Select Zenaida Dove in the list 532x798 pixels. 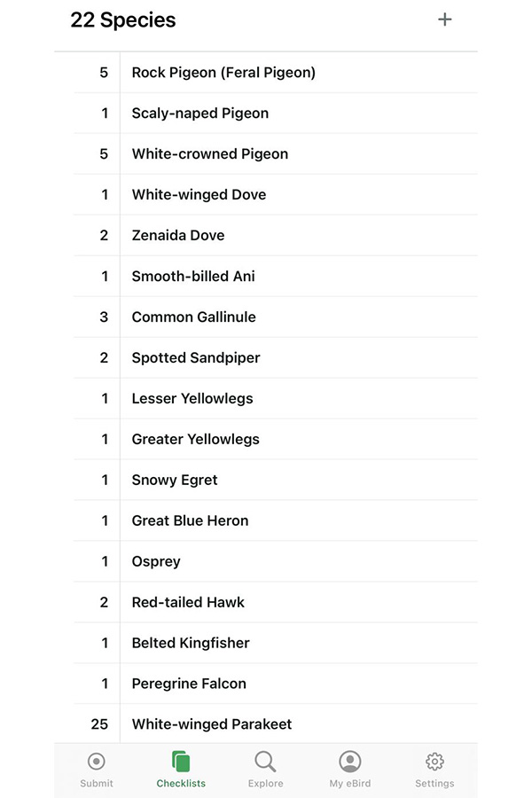[178, 236]
